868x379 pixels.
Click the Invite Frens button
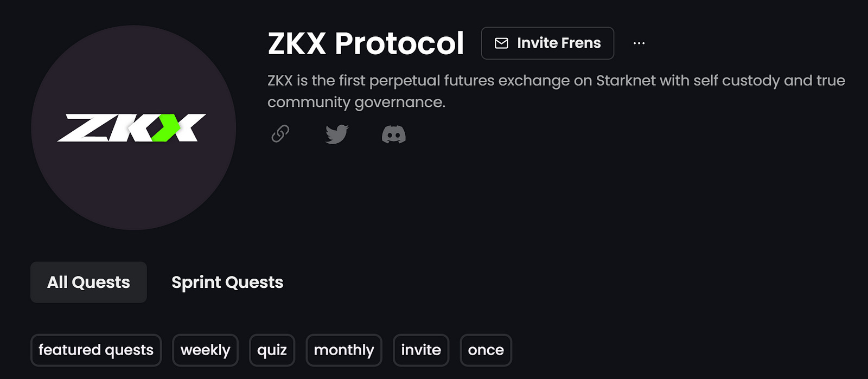(547, 42)
